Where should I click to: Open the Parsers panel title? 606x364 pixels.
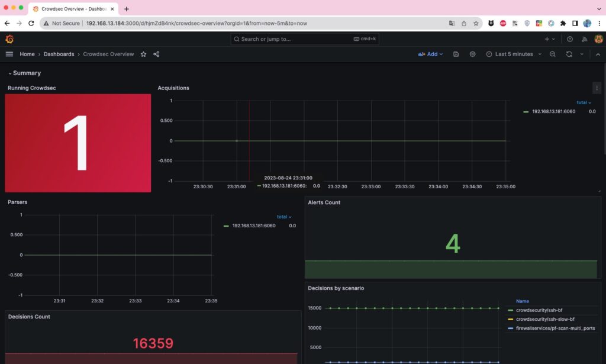pyautogui.click(x=17, y=202)
